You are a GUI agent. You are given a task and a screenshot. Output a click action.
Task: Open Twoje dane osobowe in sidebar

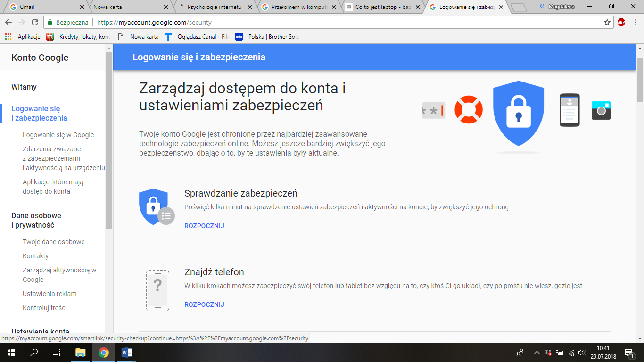coord(53,242)
